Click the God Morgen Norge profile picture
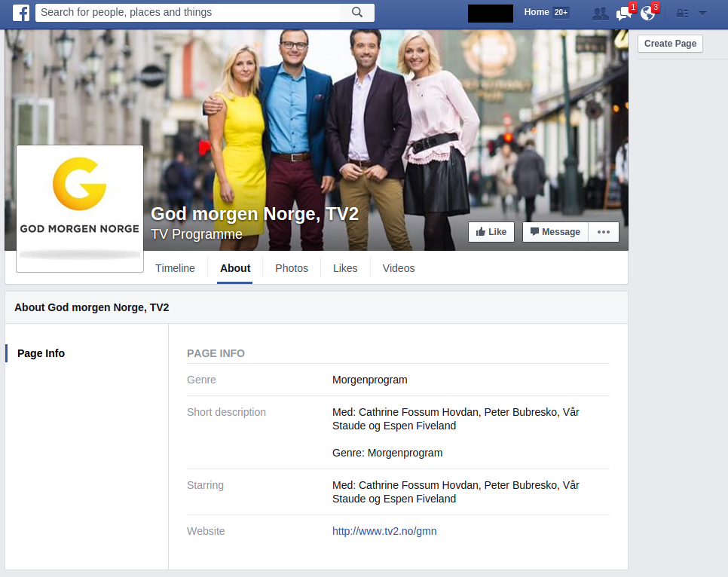The height and width of the screenshot is (577, 728). click(80, 209)
